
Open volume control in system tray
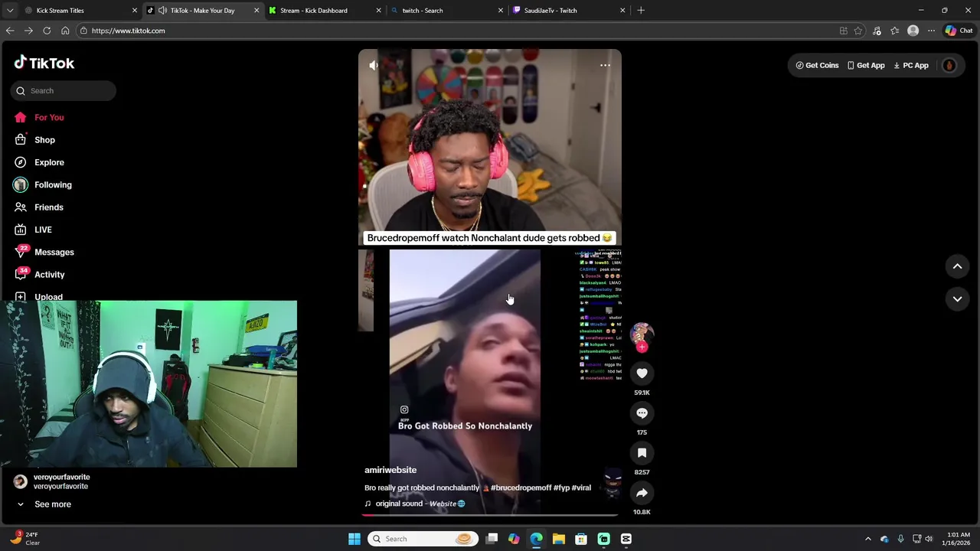[x=929, y=539]
